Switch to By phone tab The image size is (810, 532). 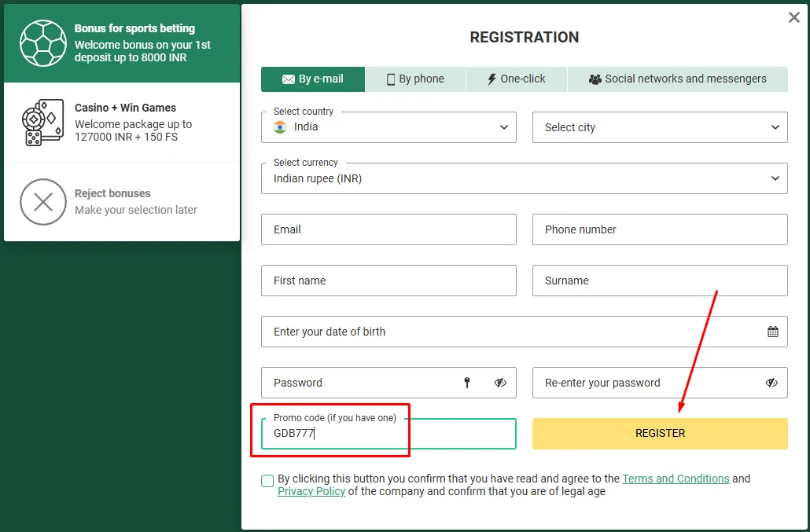point(415,79)
